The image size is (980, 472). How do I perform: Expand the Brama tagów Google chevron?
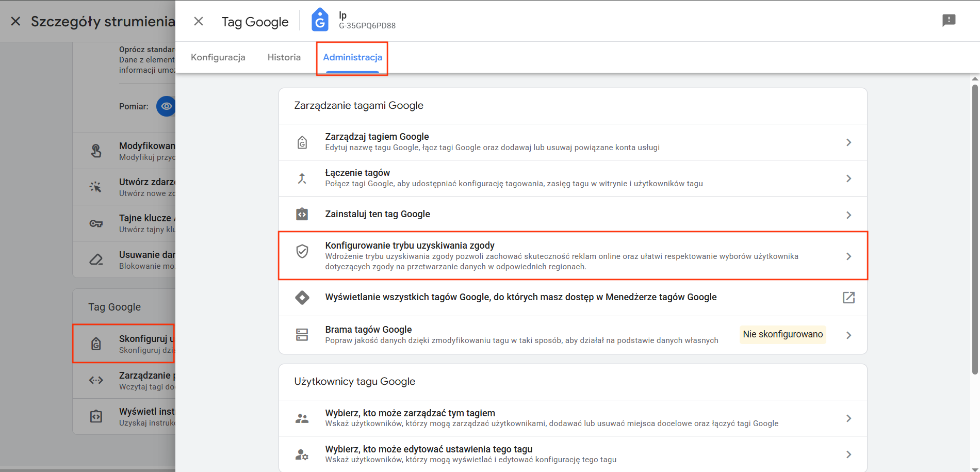point(848,335)
